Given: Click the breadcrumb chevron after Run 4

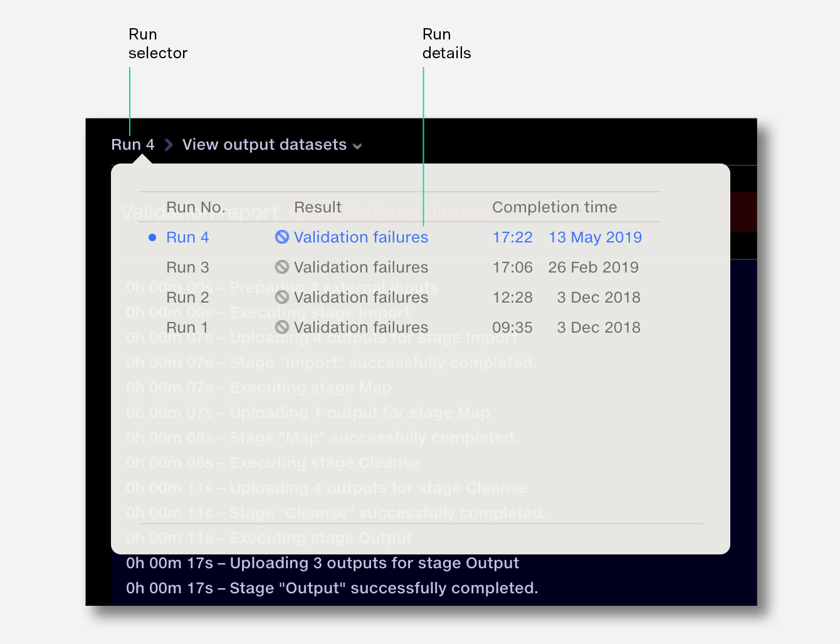Looking at the screenshot, I should [x=168, y=145].
